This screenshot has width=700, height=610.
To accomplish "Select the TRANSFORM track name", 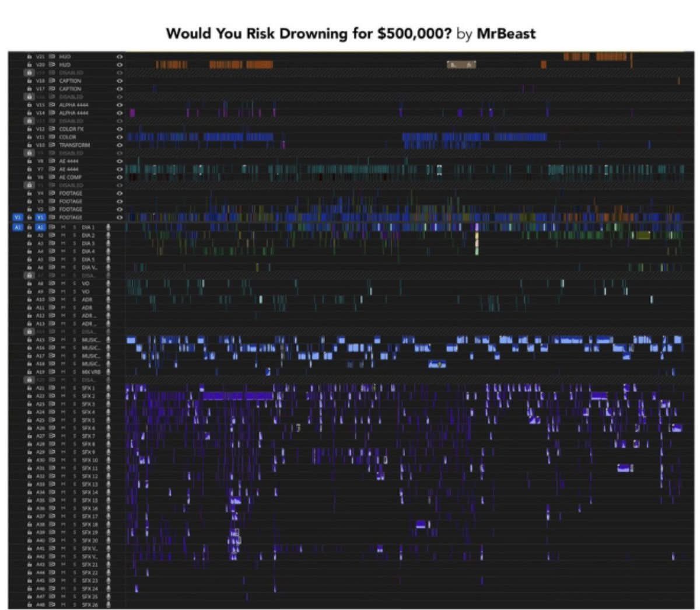I will click(74, 145).
